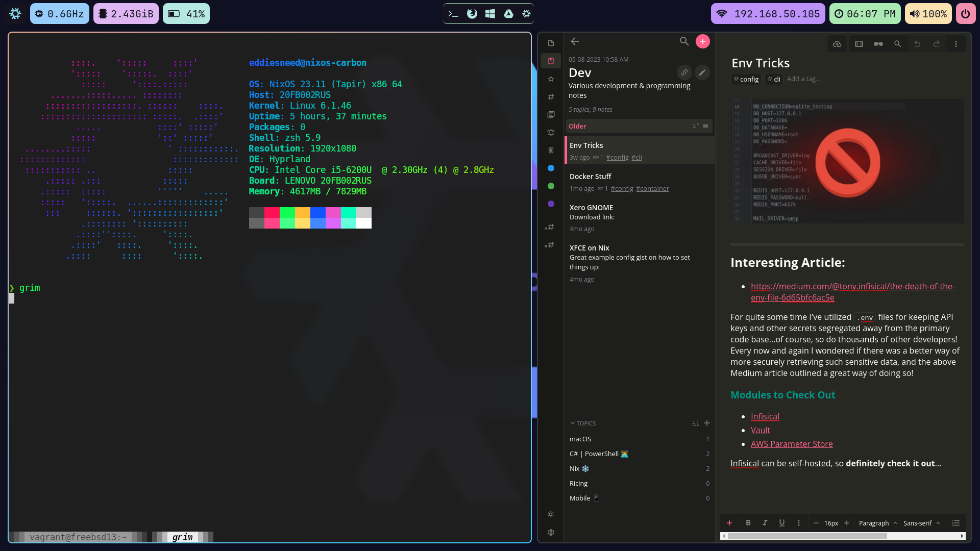Viewport: 980px width, 551px height.
Task: Click the blue color dot in sidebar
Action: pyautogui.click(x=551, y=168)
